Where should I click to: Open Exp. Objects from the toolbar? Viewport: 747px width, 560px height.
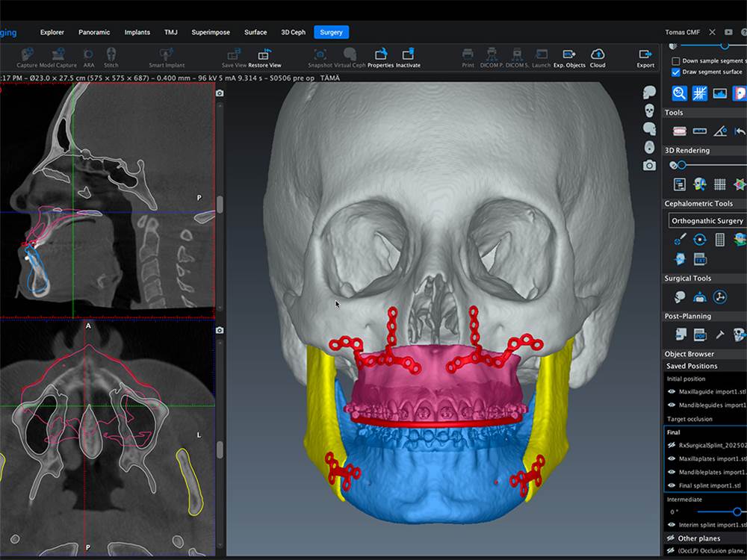[569, 55]
